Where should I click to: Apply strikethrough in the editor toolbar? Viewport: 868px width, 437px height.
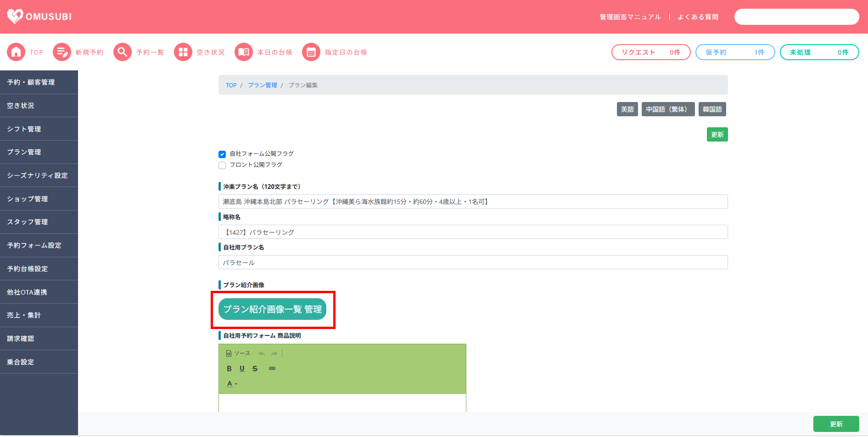255,369
